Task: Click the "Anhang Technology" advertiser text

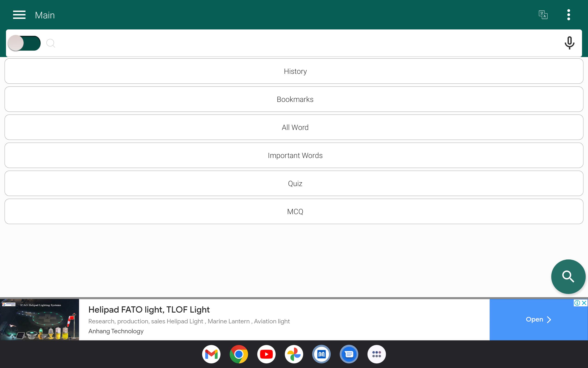Action: tap(116, 331)
